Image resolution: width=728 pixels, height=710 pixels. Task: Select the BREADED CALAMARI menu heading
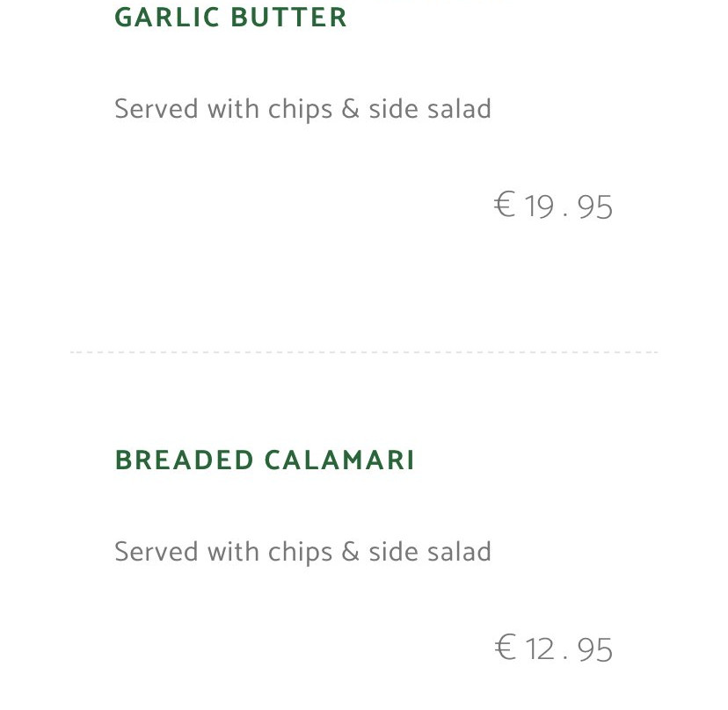coord(264,460)
